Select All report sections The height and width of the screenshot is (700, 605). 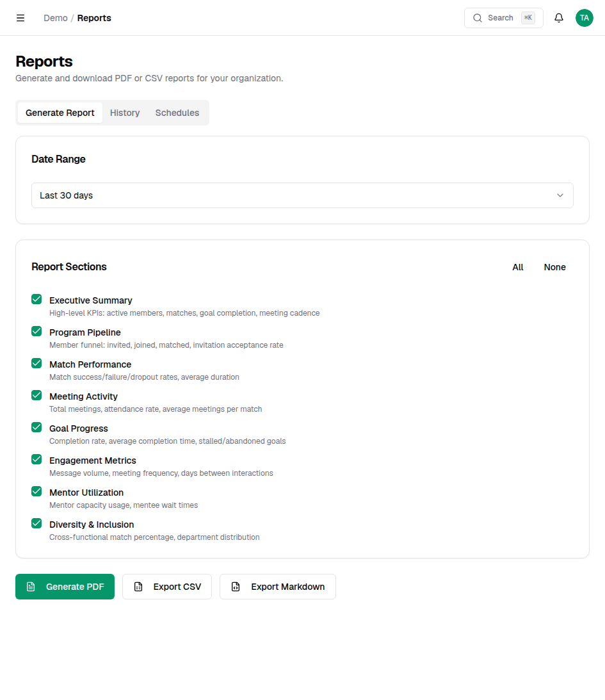[x=517, y=267]
